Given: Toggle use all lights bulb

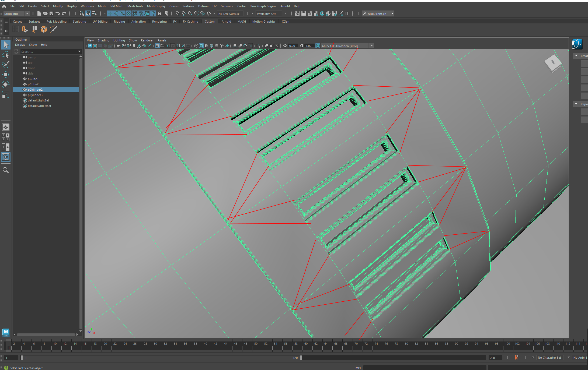Looking at the screenshot, I should tap(222, 46).
